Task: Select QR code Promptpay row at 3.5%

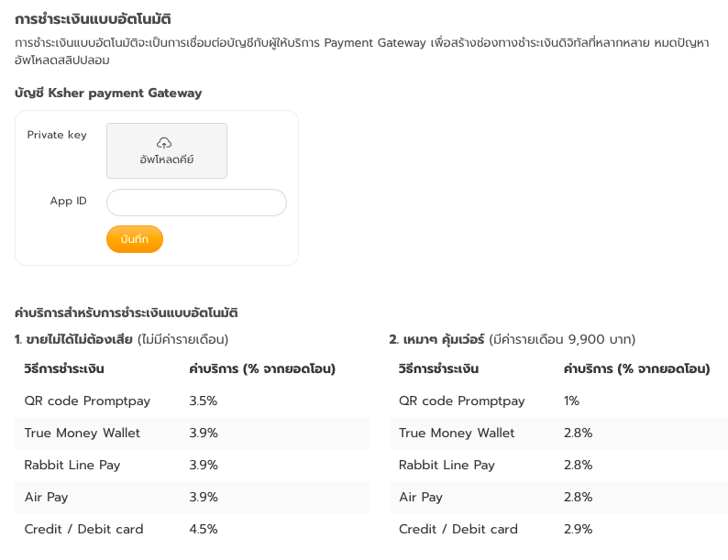Action: click(x=193, y=401)
